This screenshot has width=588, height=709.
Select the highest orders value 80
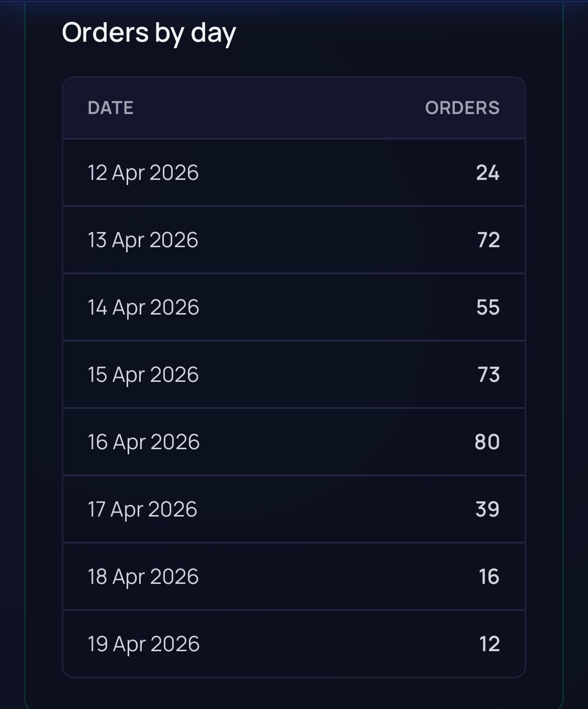click(x=486, y=442)
